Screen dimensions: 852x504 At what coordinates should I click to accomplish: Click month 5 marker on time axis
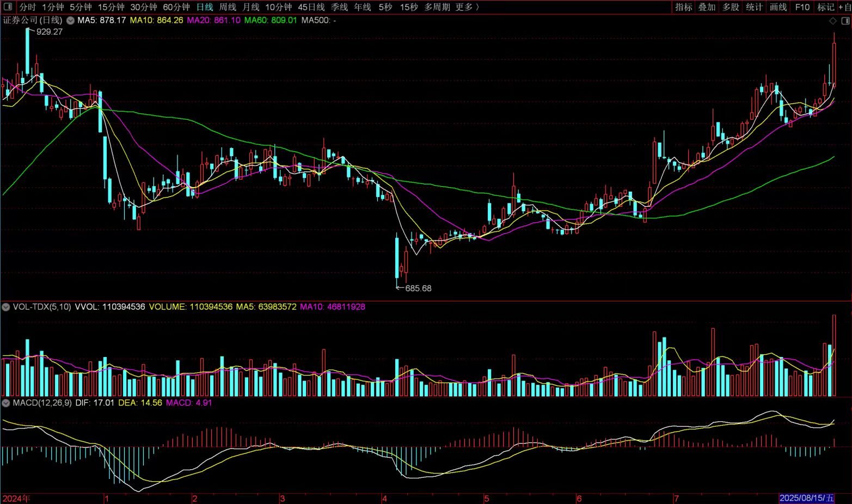coord(487,499)
